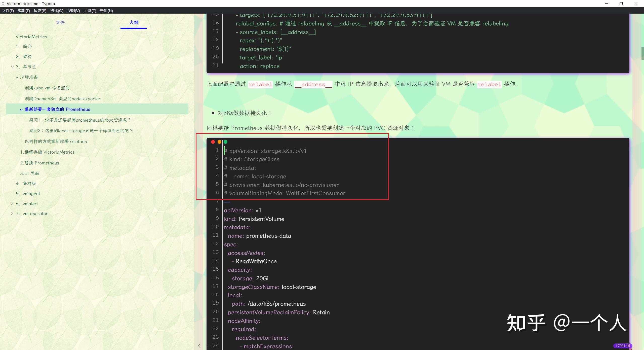Collapse the 环境准备 outline section
The image size is (644, 350).
[x=17, y=77]
